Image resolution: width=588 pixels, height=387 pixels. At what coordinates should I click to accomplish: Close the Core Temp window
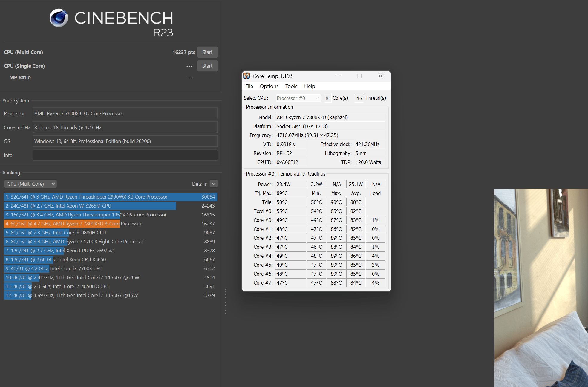pos(380,76)
